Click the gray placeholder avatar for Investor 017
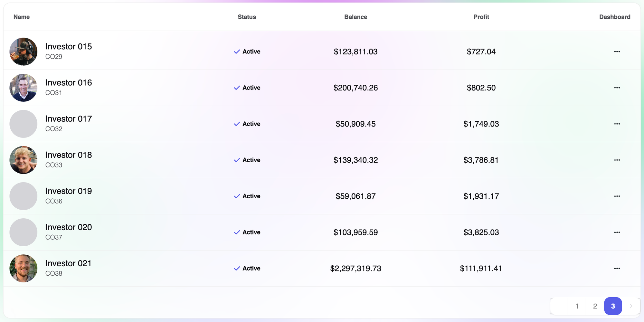The height and width of the screenshot is (322, 644). 24,124
